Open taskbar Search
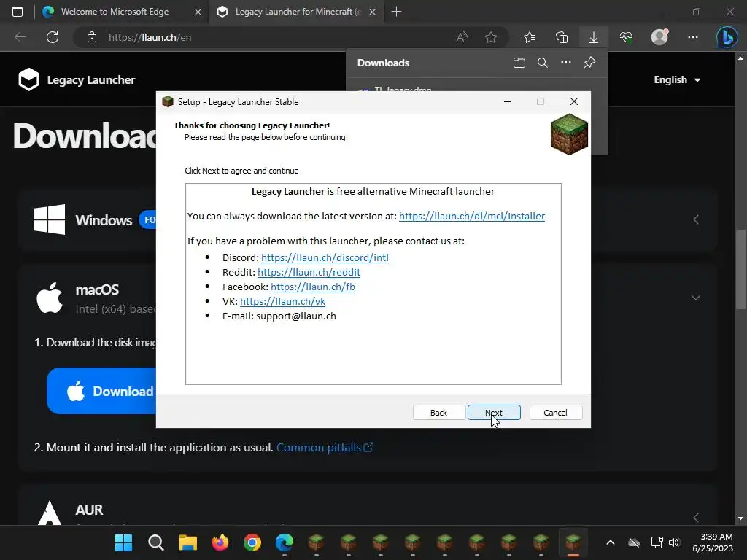 [156, 542]
